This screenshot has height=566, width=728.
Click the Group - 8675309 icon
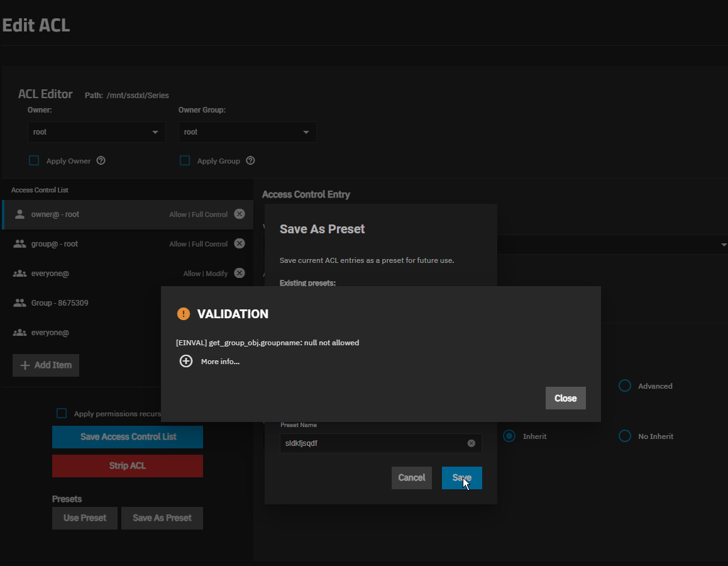pos(19,302)
